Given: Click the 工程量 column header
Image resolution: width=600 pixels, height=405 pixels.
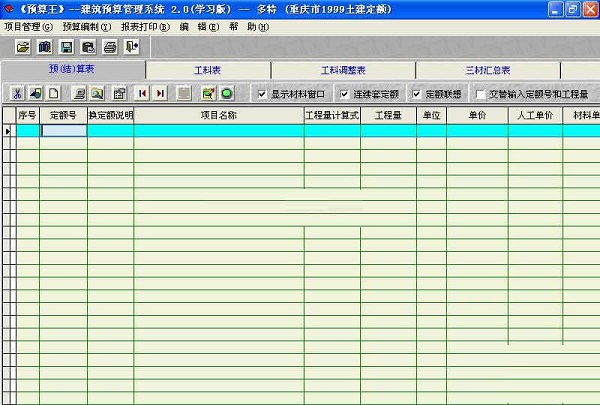Looking at the screenshot, I should pyautogui.click(x=388, y=115).
